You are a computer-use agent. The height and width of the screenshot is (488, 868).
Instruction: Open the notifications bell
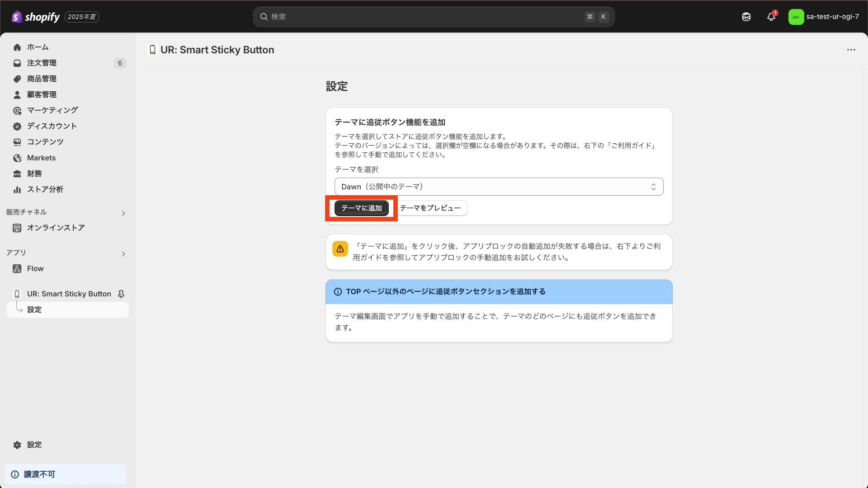coord(771,17)
